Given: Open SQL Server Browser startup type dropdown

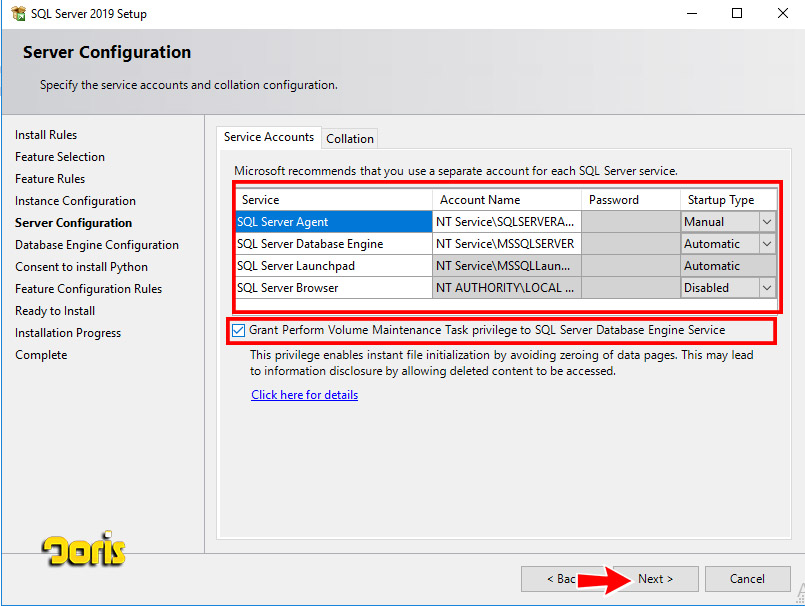Looking at the screenshot, I should (x=766, y=288).
